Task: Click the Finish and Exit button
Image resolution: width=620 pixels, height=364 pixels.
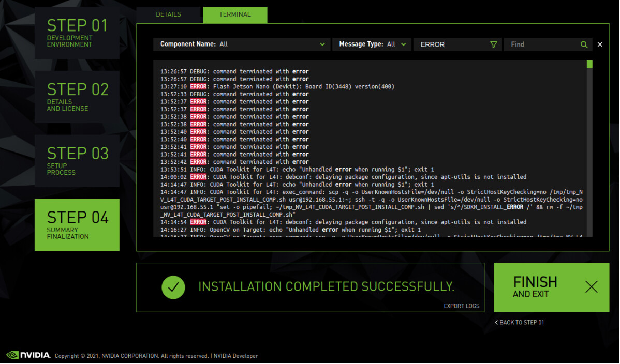Action: coord(551,287)
